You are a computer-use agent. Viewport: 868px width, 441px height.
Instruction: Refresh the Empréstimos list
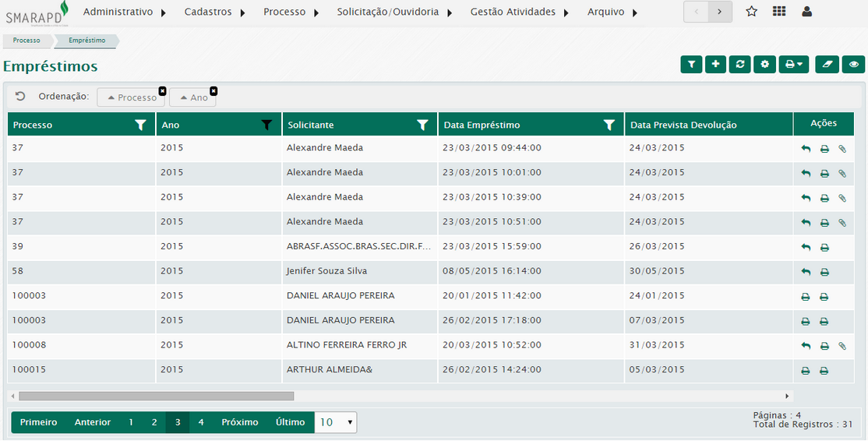point(739,65)
